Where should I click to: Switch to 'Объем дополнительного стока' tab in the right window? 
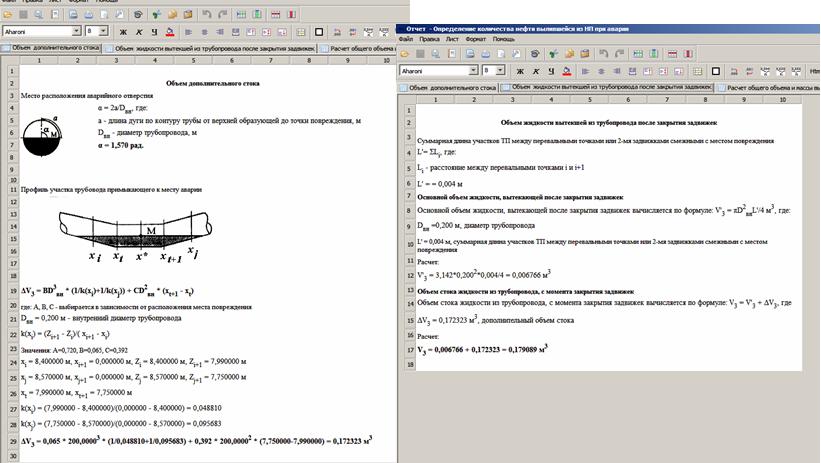tap(449, 87)
